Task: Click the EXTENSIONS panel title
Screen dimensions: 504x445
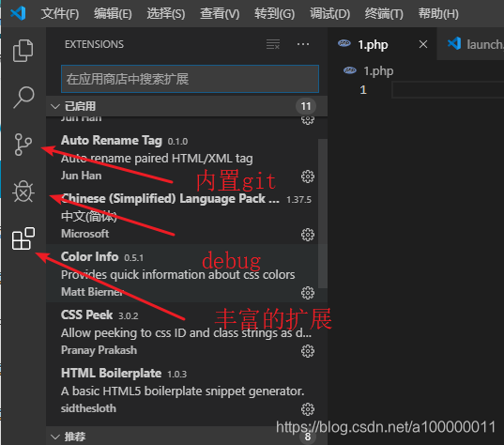Action: coord(94,44)
